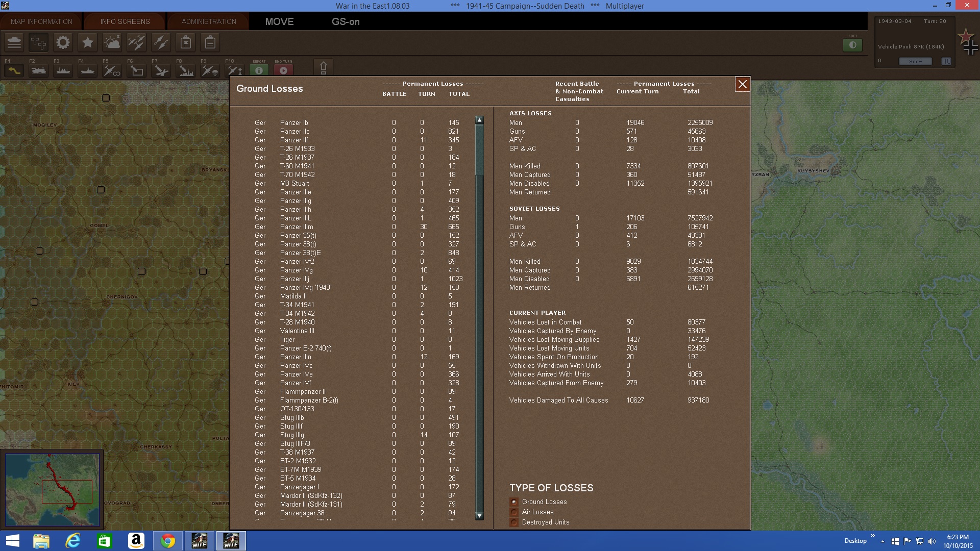Click the up-arrow collapse toolbar icon
Viewport: 980px width, 551px height.
click(x=323, y=68)
